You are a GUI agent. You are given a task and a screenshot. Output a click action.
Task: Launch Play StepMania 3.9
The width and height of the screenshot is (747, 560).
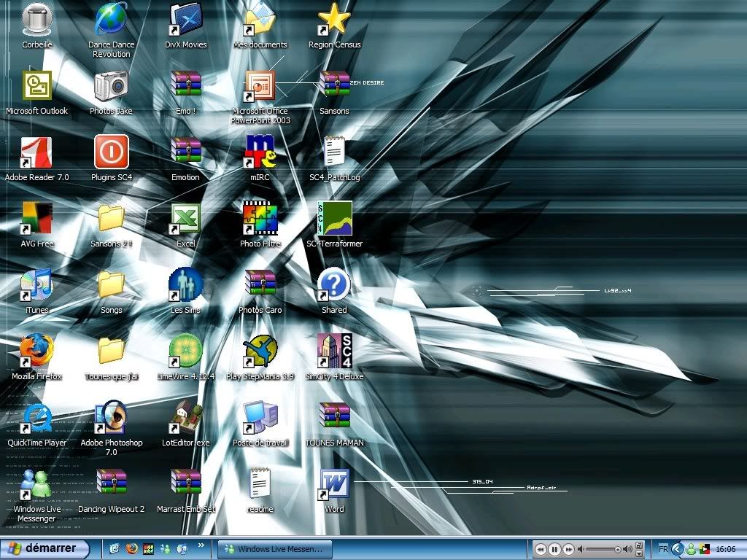coord(260,357)
